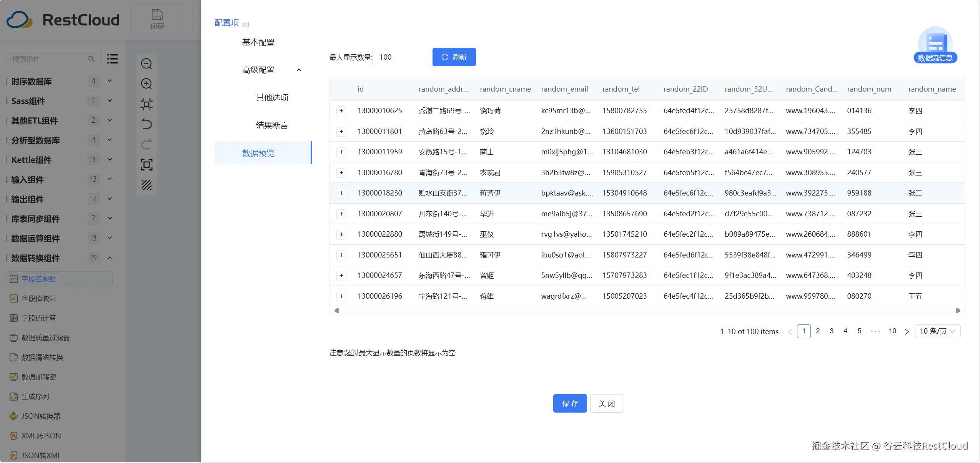Go to page 5 of results
The width and height of the screenshot is (980, 463).
tap(859, 331)
